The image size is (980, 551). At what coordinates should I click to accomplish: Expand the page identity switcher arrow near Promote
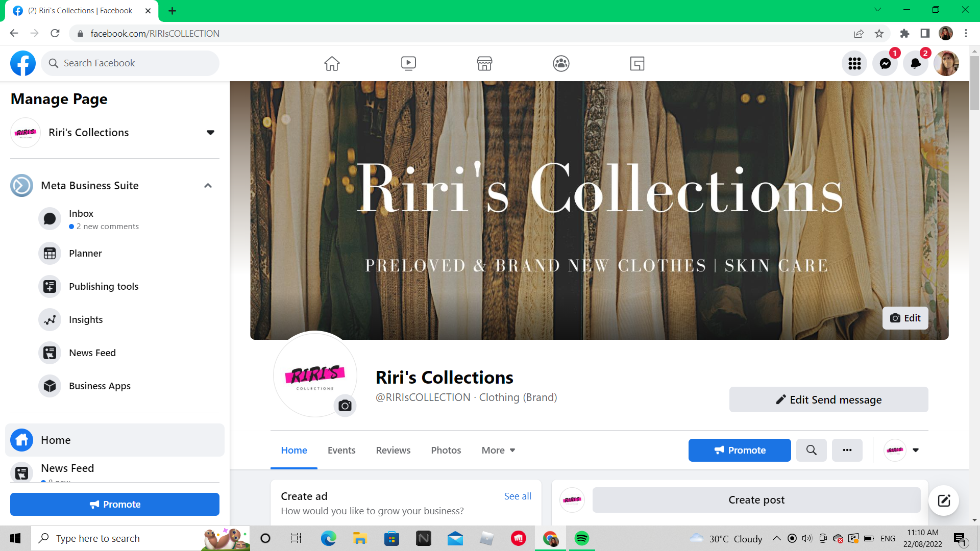[x=916, y=450]
